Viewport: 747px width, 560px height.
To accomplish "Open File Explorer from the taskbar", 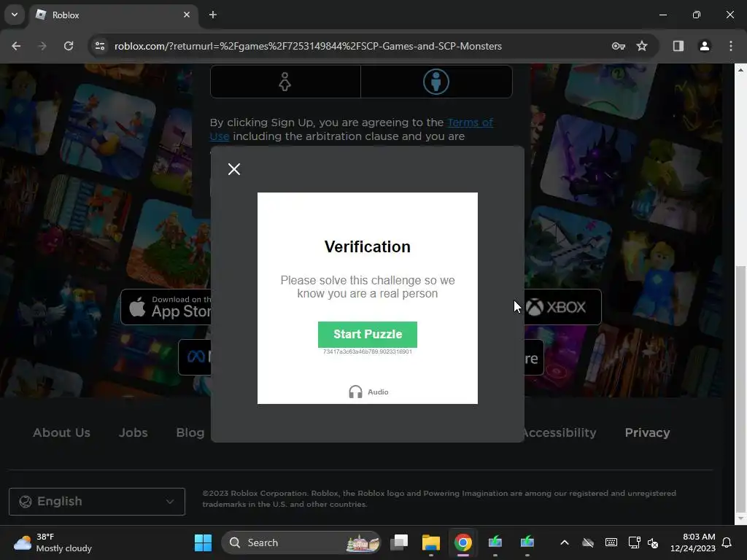I will click(x=430, y=542).
